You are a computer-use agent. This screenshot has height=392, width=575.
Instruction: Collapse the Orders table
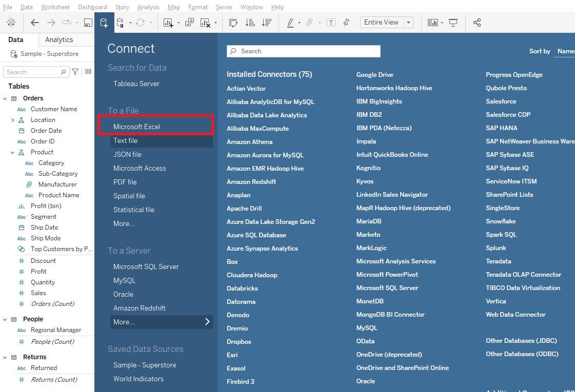click(x=5, y=98)
